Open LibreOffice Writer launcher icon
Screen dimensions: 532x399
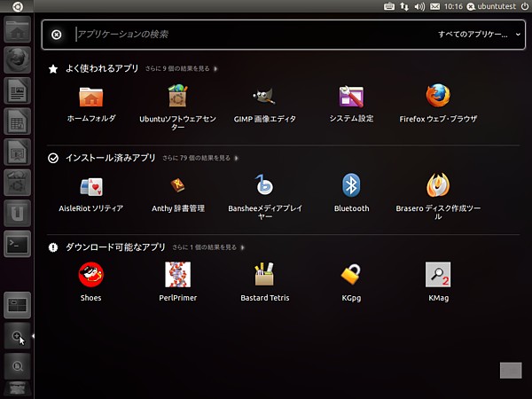tap(18, 91)
